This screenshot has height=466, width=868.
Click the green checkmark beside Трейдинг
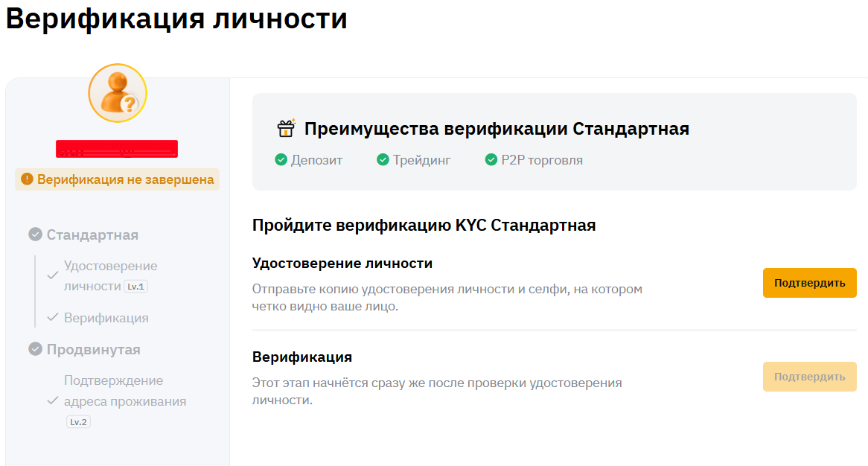383,160
